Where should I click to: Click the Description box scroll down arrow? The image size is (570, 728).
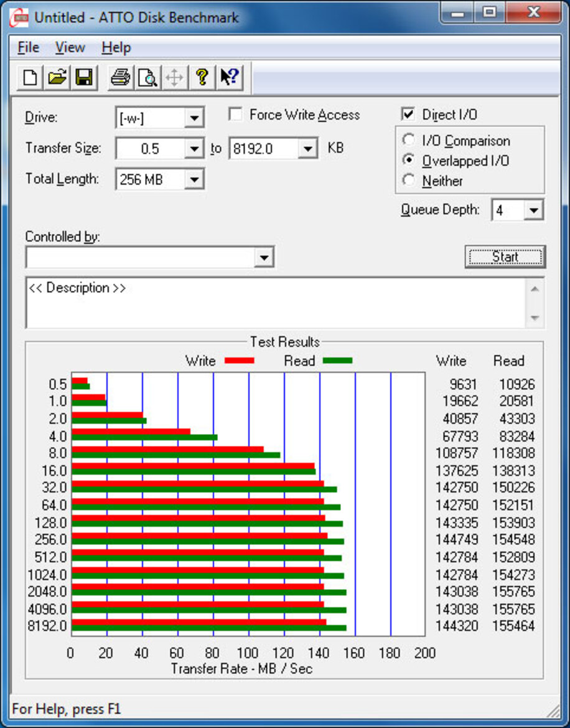(x=535, y=318)
